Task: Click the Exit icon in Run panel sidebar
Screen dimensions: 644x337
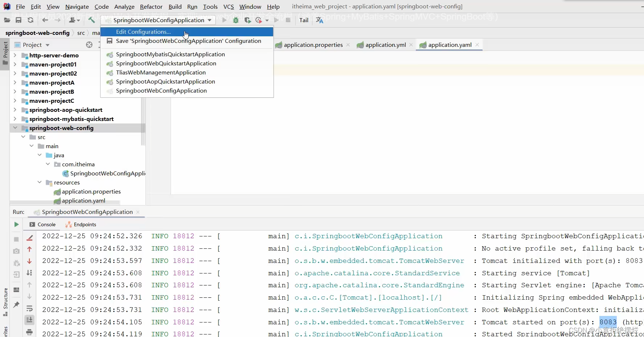Action: [x=16, y=275]
